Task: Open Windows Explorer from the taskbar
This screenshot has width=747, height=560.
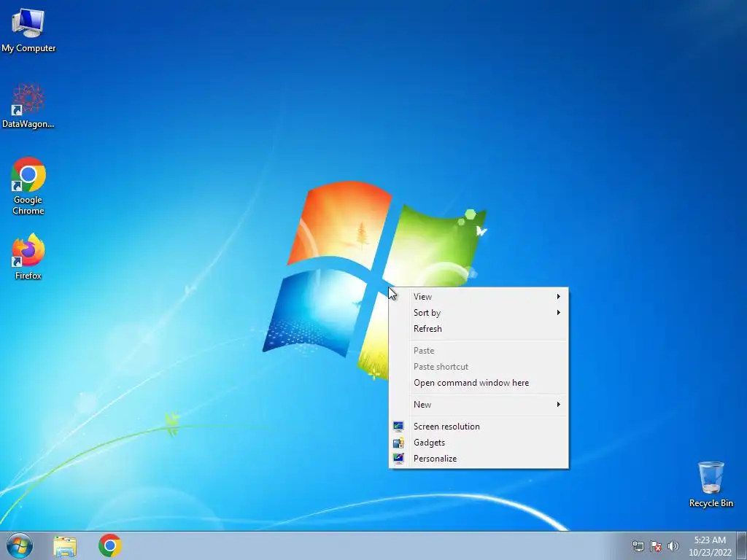Action: click(x=65, y=546)
